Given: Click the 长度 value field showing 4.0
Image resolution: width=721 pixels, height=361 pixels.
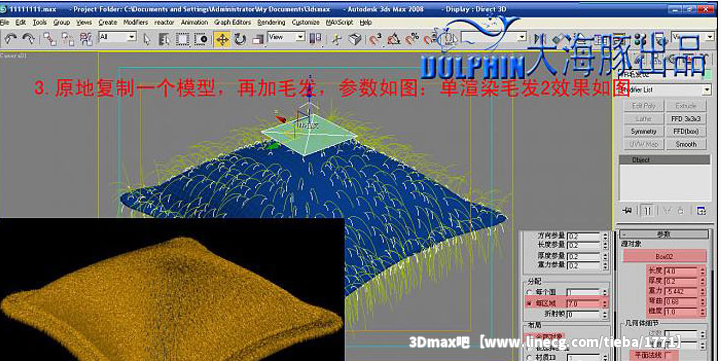Looking at the screenshot, I should coord(682,271).
